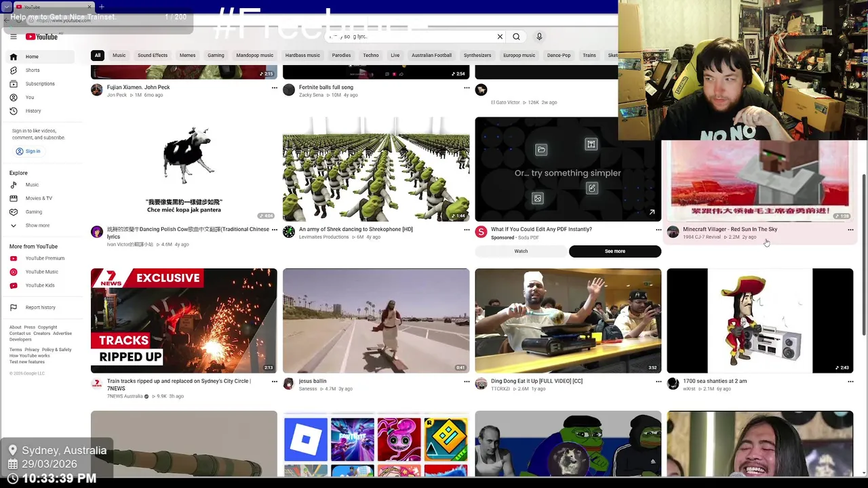Open options menu for Fujian Xiamen video
This screenshot has height=488, width=868.
(x=274, y=87)
